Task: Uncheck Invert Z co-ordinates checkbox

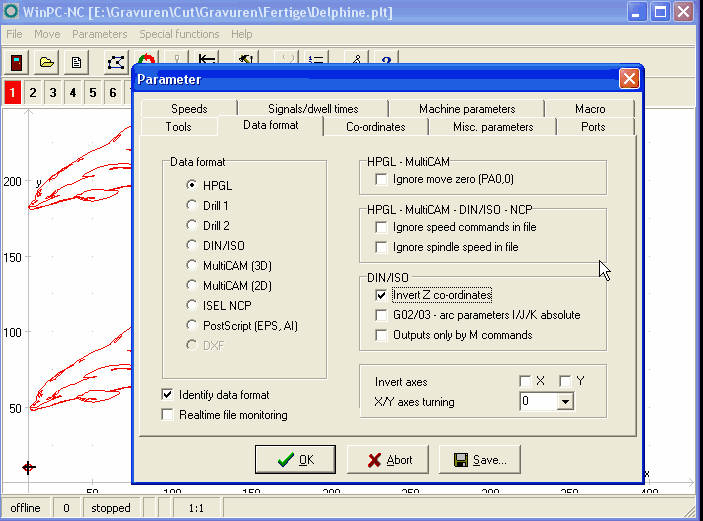Action: [x=380, y=295]
